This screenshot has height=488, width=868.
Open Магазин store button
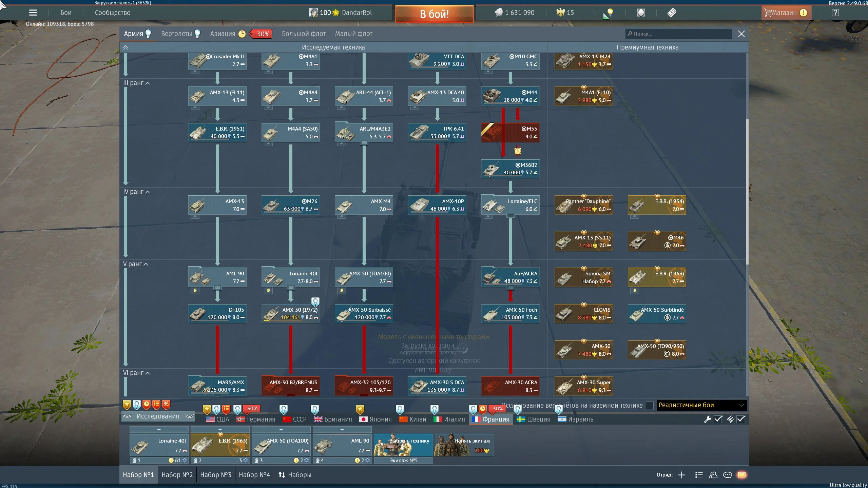click(x=784, y=13)
